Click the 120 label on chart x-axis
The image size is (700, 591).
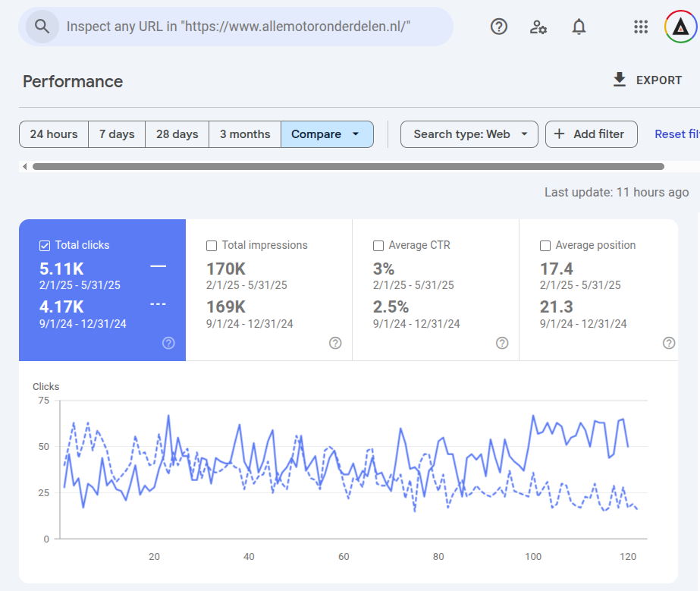[x=628, y=557]
